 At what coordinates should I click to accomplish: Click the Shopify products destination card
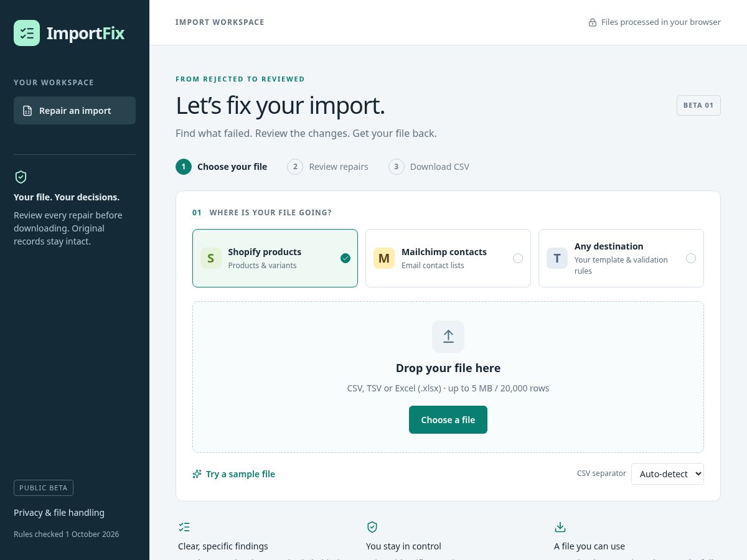point(275,258)
